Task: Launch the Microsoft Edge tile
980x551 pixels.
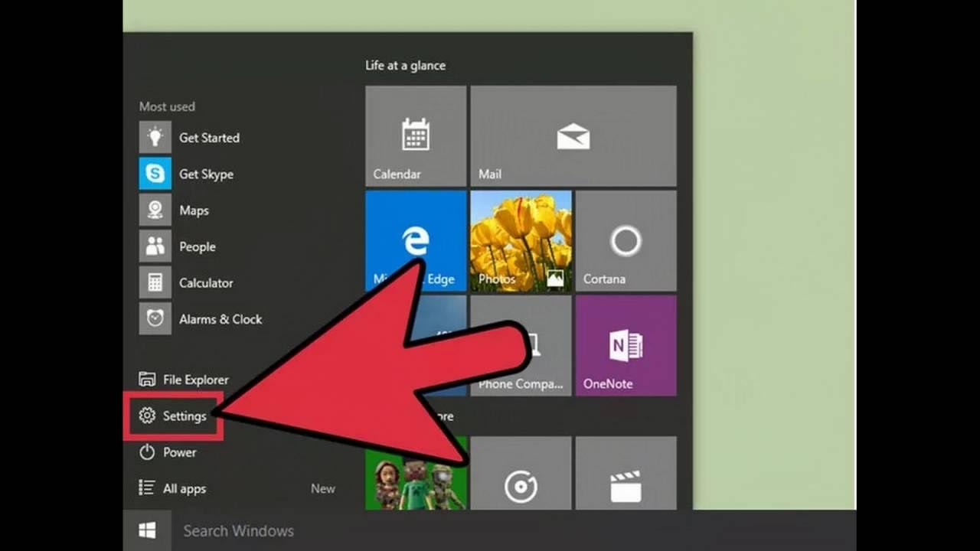Action: tap(416, 241)
